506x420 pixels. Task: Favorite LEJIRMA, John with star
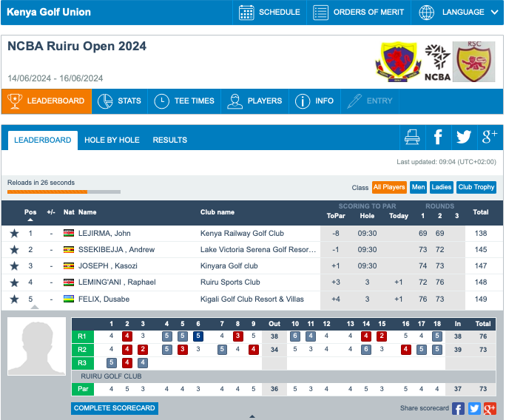(x=14, y=233)
